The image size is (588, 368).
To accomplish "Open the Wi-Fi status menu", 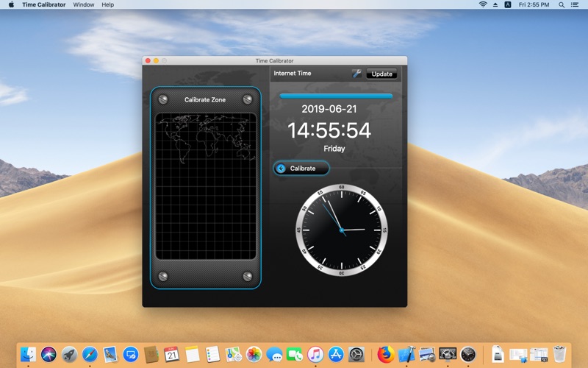I will (483, 4).
